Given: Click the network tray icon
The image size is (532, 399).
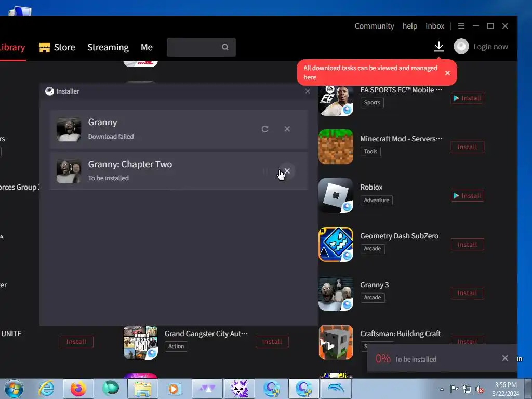Looking at the screenshot, I should pyautogui.click(x=467, y=389).
